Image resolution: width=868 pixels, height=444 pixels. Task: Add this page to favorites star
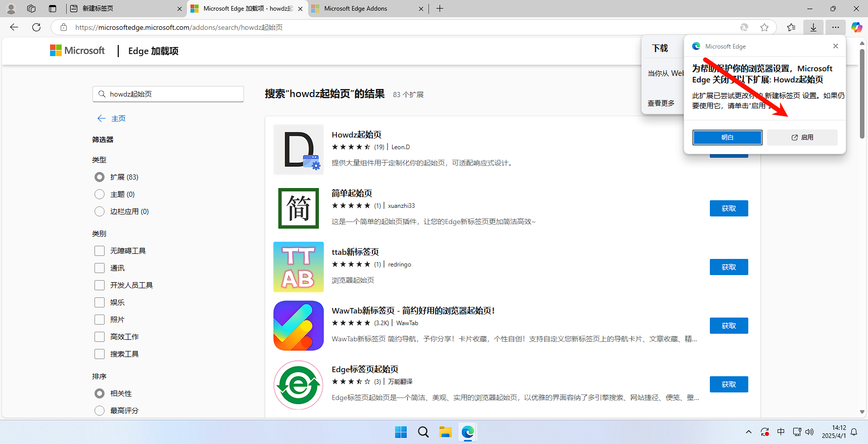[x=764, y=27]
